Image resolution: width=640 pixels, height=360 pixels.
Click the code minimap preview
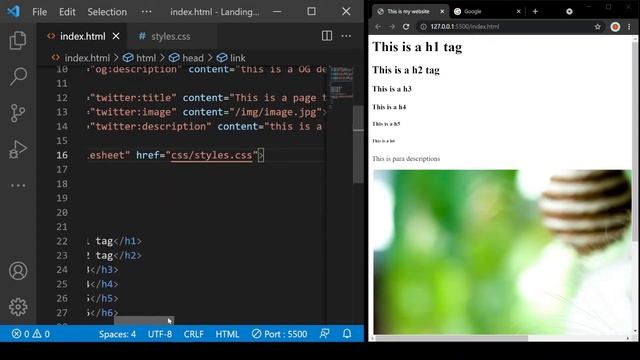click(341, 84)
